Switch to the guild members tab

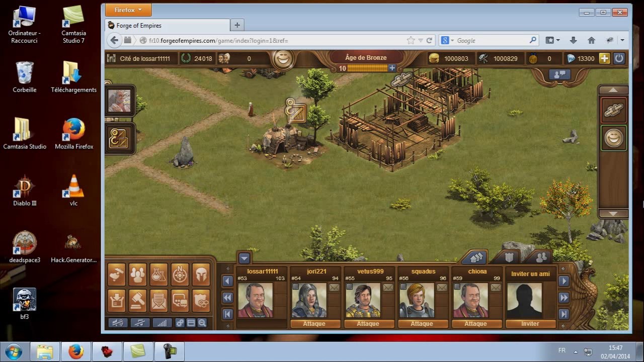point(509,257)
